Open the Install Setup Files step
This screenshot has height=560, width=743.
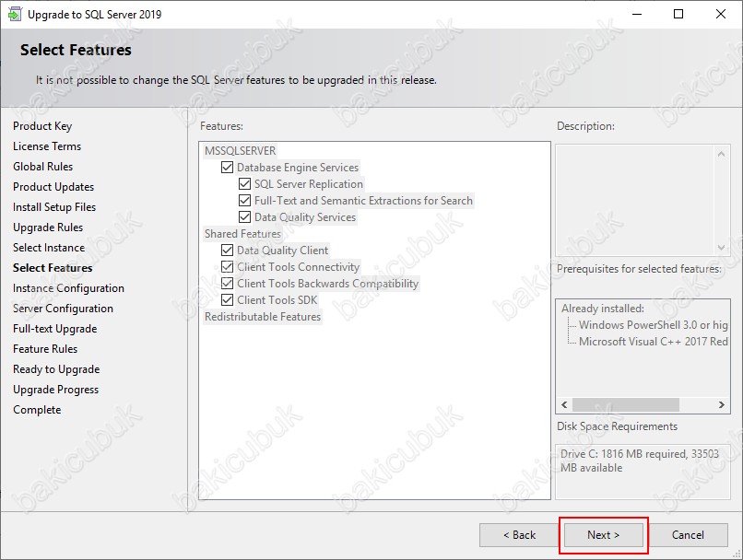click(54, 207)
